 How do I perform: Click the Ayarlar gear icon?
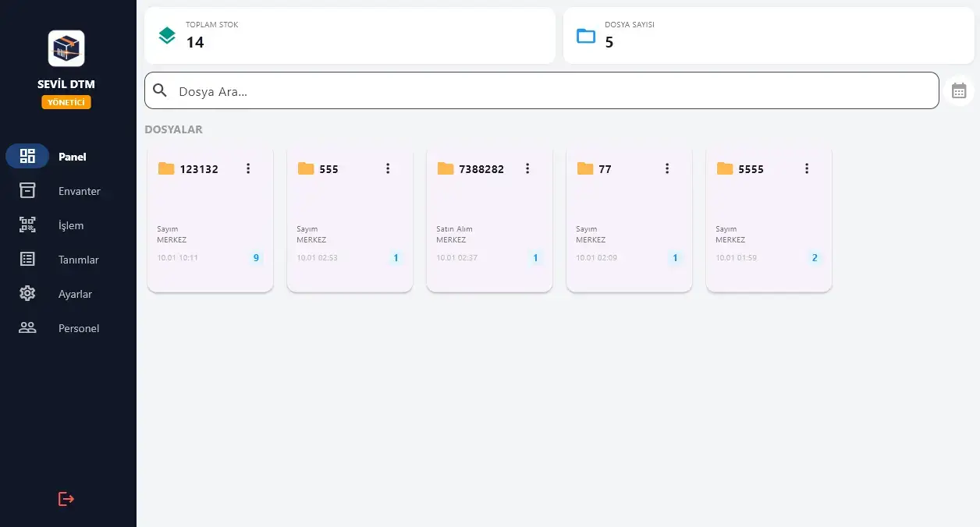coord(27,294)
